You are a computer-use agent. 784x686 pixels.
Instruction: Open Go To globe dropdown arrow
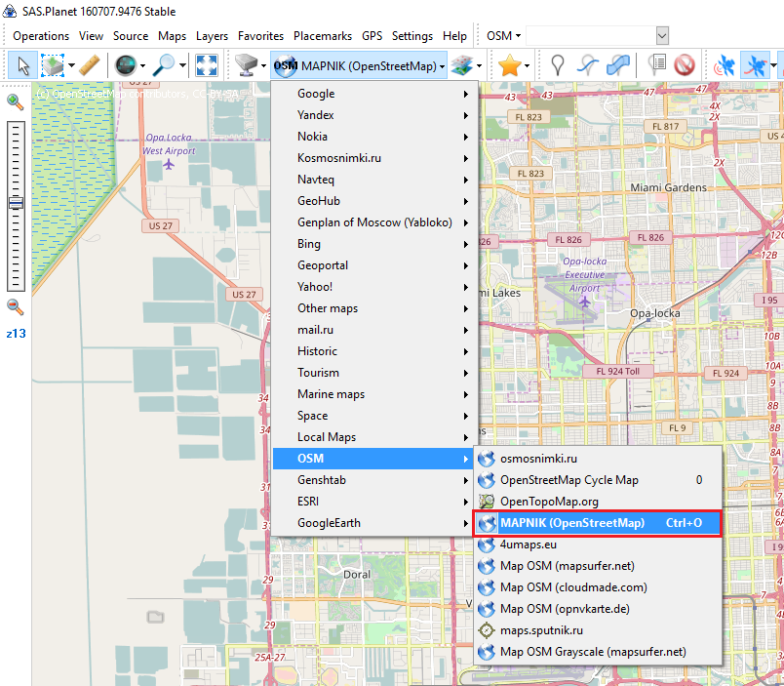[x=142, y=65]
